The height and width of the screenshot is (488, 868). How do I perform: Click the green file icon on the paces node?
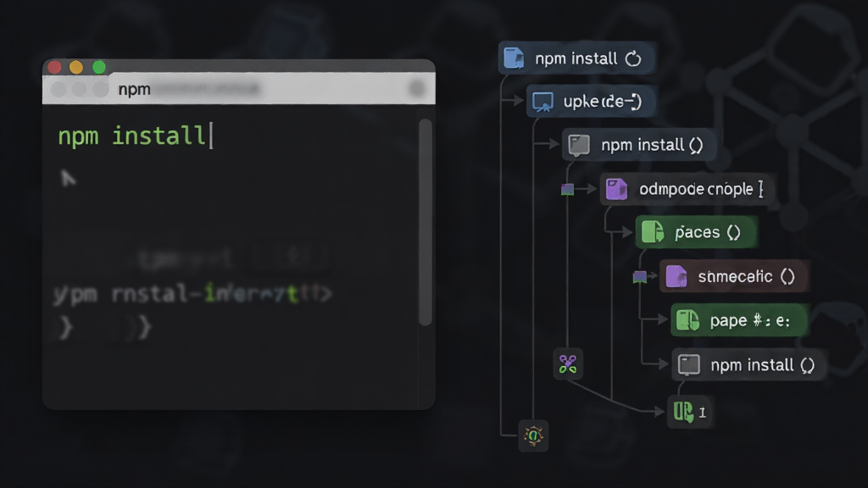pyautogui.click(x=653, y=232)
